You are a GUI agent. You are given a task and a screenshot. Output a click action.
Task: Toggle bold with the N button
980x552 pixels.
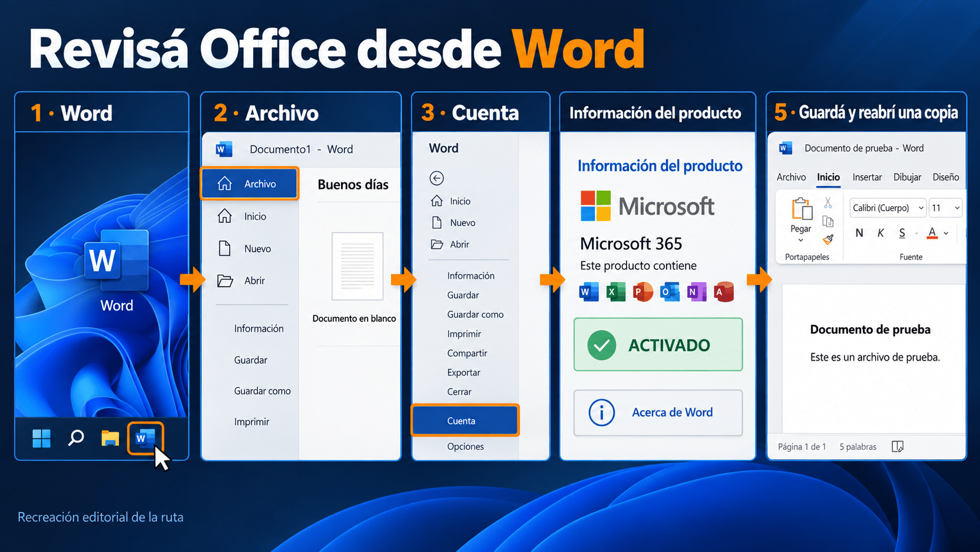(859, 233)
